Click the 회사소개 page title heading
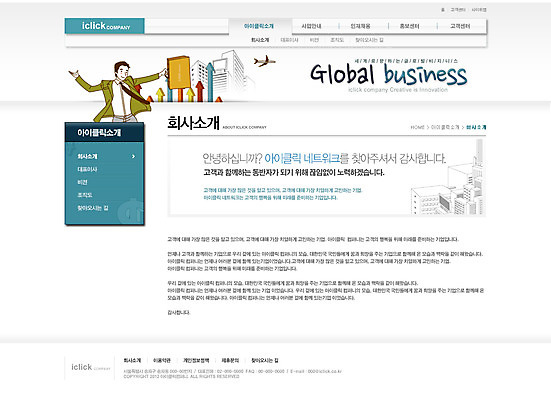Viewport: 551px width, 400px height. point(193,123)
